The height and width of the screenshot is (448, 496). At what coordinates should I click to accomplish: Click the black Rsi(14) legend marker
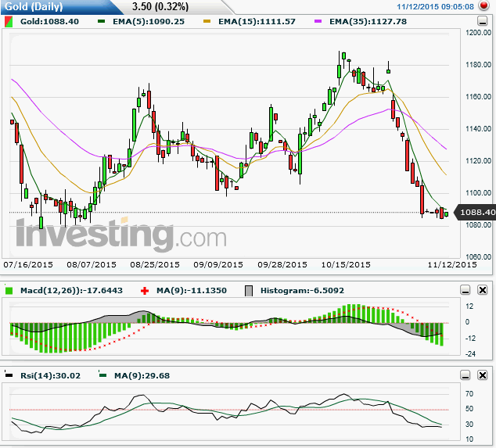click(x=9, y=375)
